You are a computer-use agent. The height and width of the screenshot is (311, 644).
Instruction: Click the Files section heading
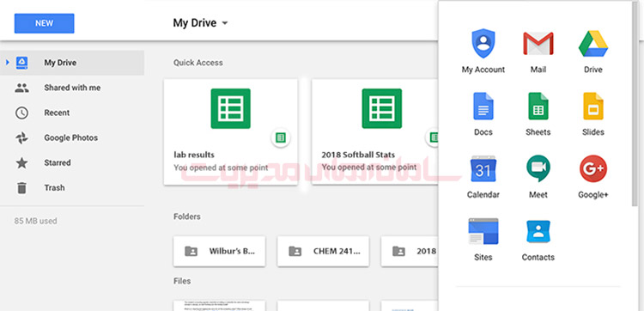coord(182,281)
